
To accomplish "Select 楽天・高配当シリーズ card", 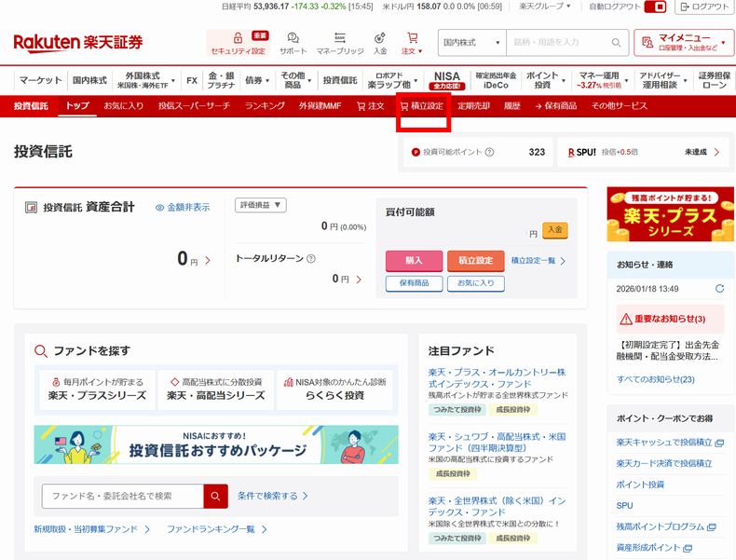I will [216, 389].
